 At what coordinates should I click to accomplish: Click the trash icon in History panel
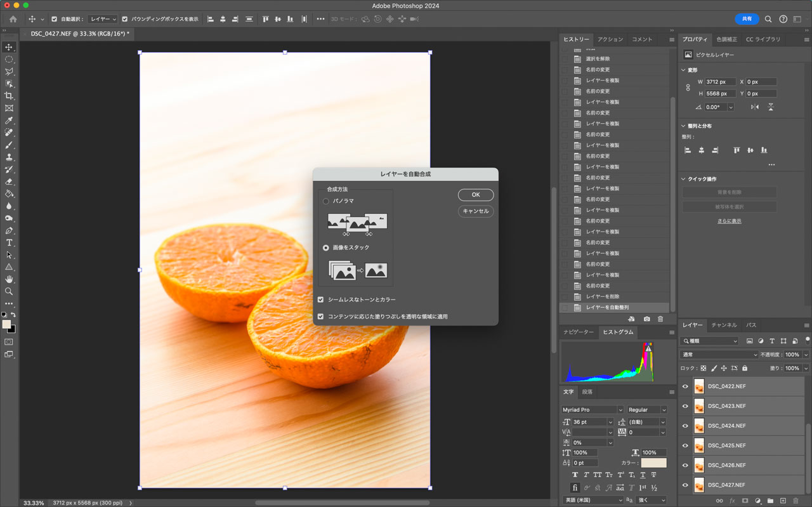click(x=660, y=319)
